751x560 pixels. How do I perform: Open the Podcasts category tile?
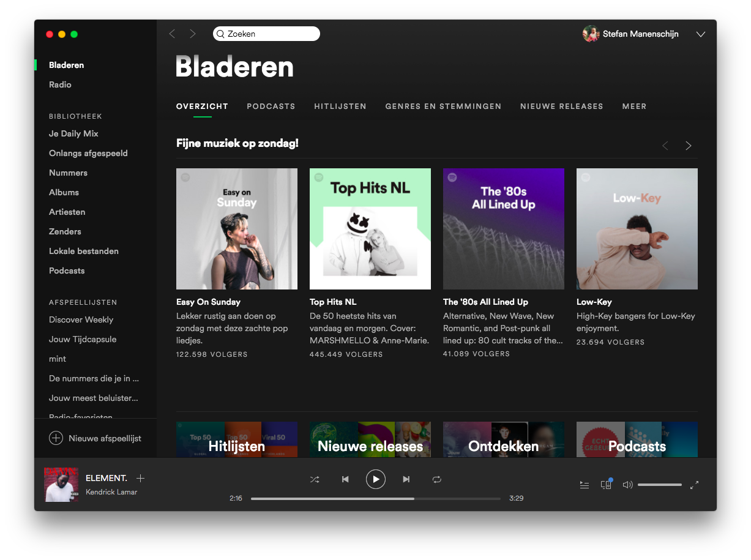tap(637, 439)
